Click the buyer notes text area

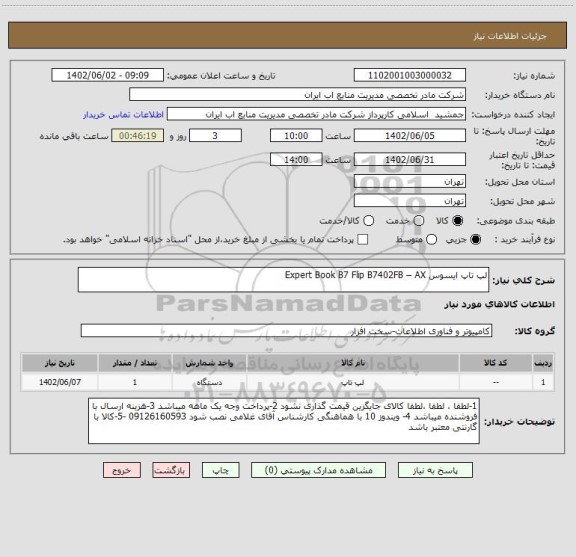(x=284, y=421)
